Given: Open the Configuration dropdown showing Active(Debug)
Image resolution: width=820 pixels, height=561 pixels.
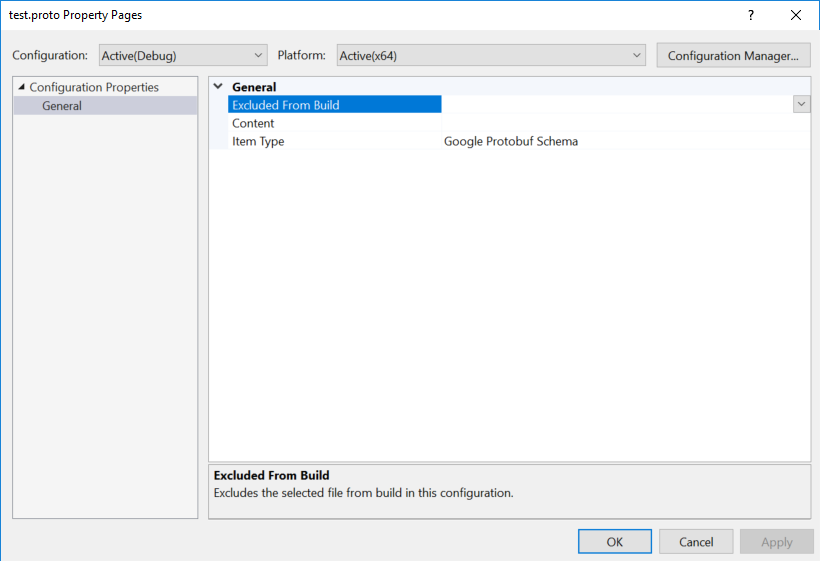Looking at the screenshot, I should coord(183,55).
